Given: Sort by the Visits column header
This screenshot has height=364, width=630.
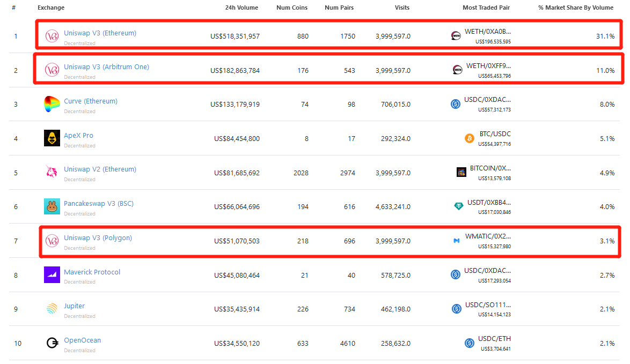Looking at the screenshot, I should (402, 8).
